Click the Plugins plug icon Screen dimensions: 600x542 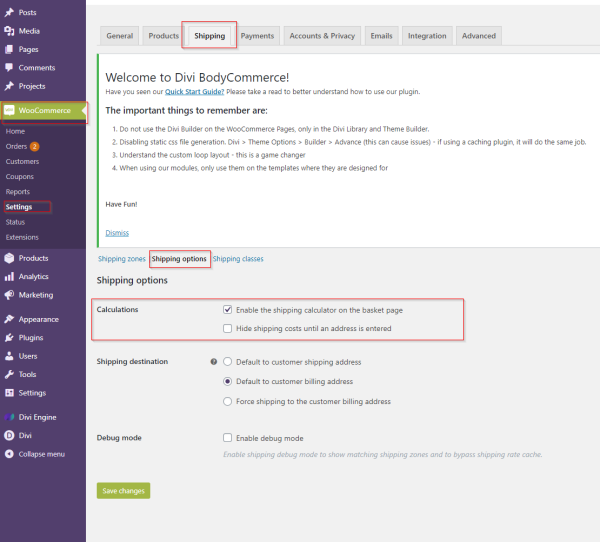(9, 338)
